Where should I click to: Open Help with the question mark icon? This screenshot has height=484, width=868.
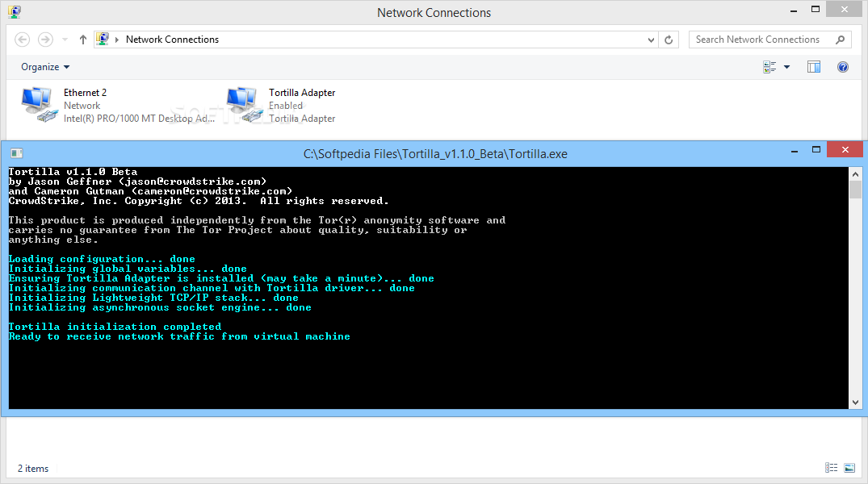[x=842, y=67]
